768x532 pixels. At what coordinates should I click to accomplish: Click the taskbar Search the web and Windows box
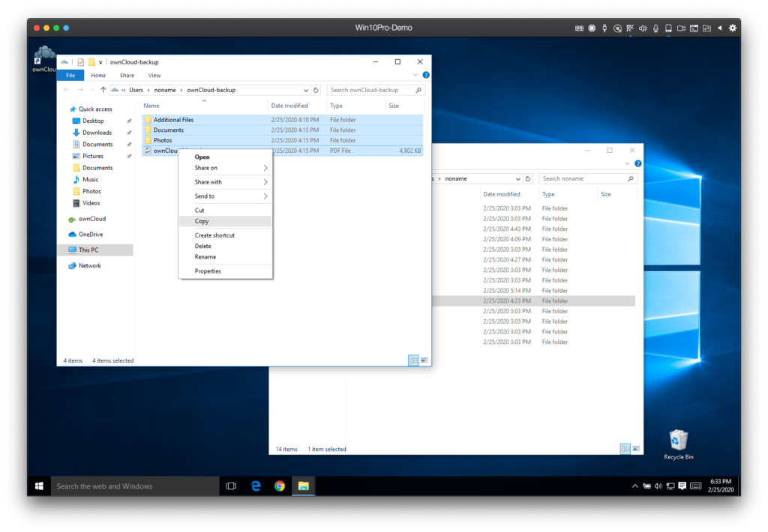pyautogui.click(x=135, y=486)
